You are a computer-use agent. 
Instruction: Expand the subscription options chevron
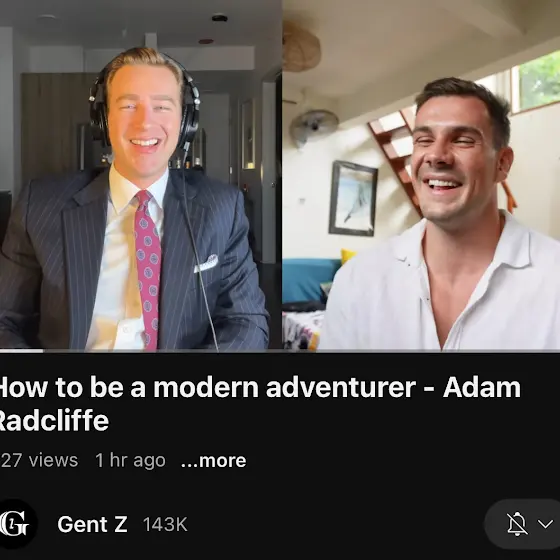coord(545,524)
